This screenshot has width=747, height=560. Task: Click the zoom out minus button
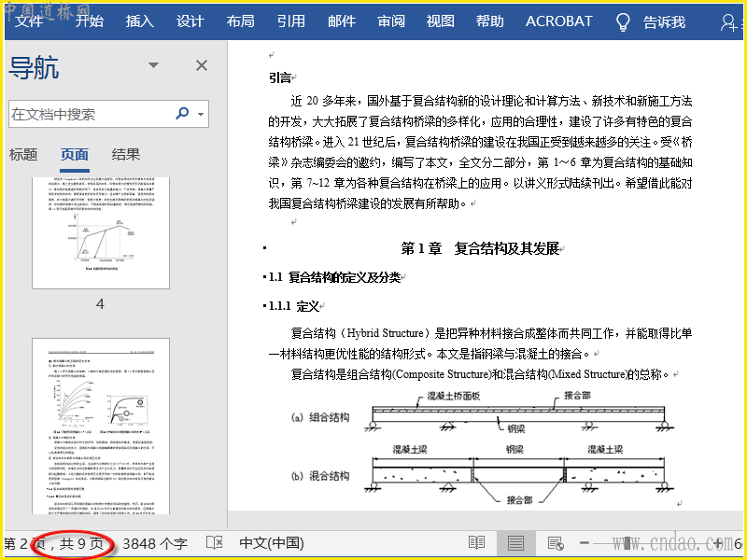coord(585,543)
